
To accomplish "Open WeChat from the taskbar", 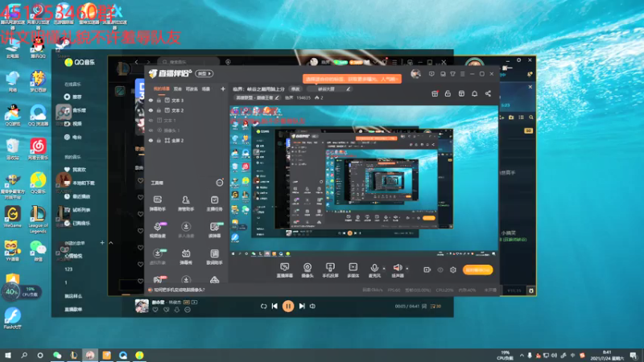I will [57, 356].
